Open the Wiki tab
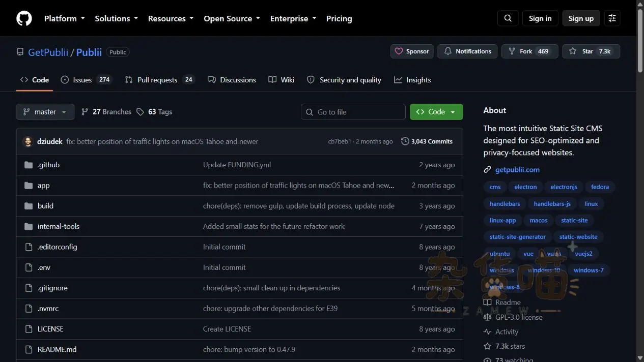Screen dimensions: 644x362 click(x=282, y=80)
